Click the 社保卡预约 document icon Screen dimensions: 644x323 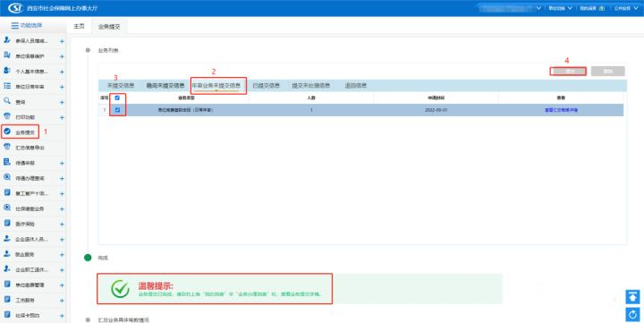[x=7, y=315]
